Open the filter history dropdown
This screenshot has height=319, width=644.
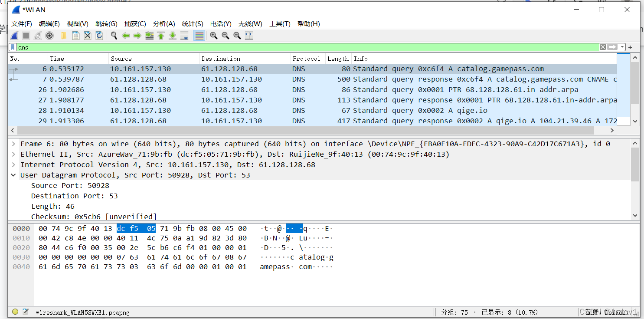click(x=623, y=47)
